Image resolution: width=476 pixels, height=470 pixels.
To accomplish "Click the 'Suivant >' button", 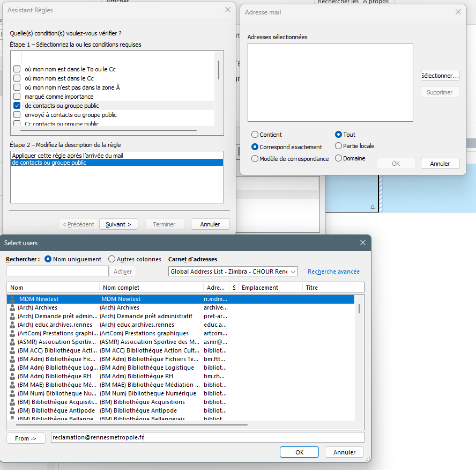I will [118, 224].
